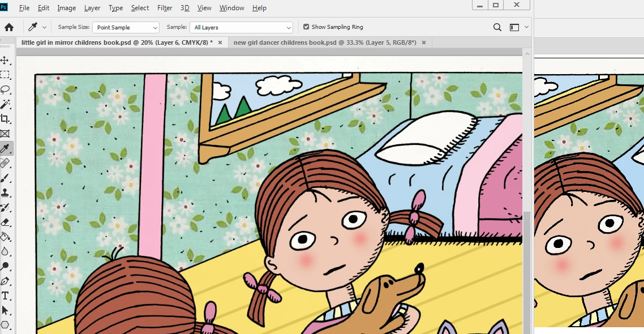Viewport: 644px width, 334px height.
Task: Select the Paint Bucket tool
Action: pyautogui.click(x=5, y=237)
